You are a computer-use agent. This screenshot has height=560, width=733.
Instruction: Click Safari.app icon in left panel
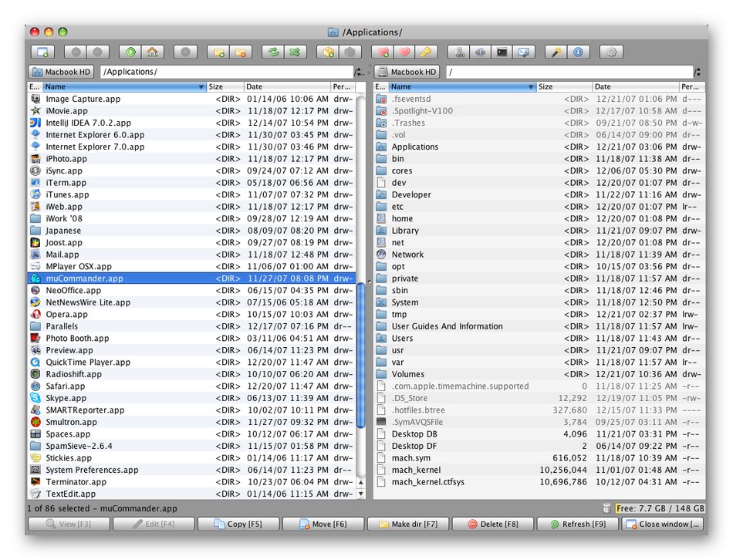(35, 386)
